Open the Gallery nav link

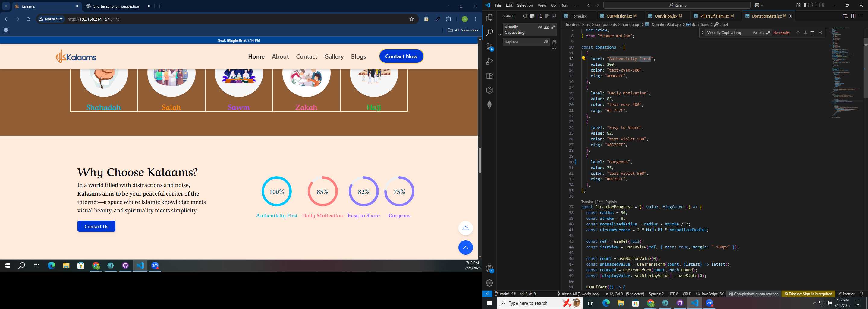(334, 56)
